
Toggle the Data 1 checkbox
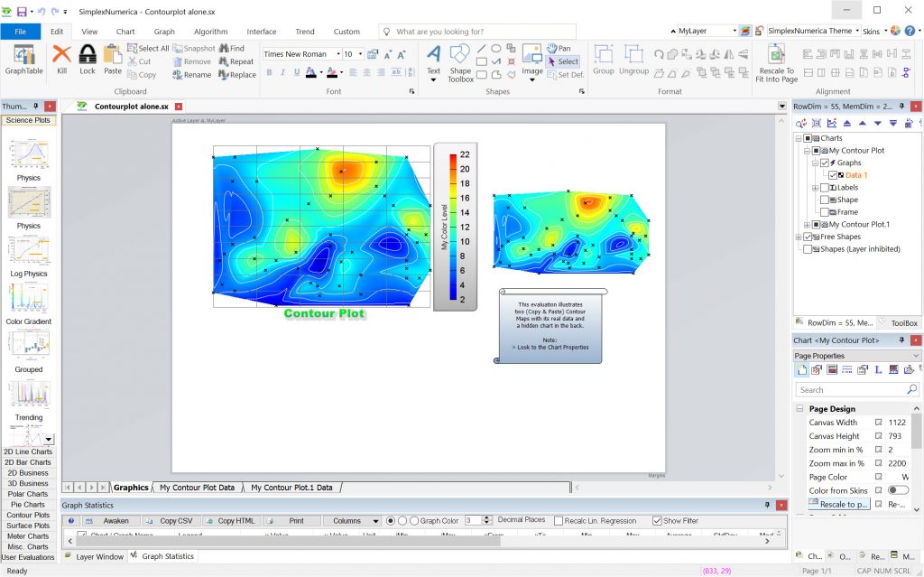click(833, 175)
